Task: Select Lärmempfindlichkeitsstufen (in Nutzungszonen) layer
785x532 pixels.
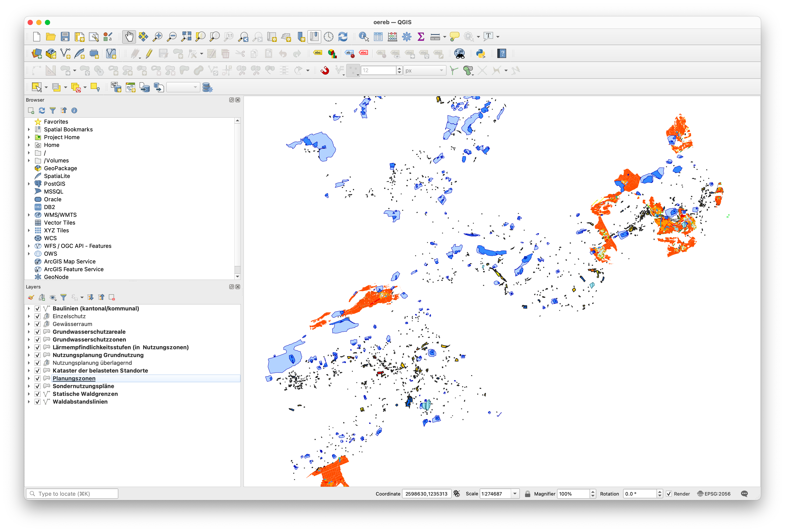Action: (121, 347)
